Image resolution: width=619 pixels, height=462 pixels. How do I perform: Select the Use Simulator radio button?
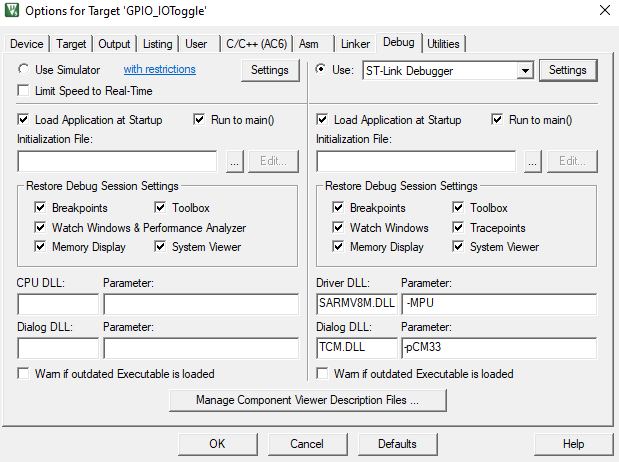(23, 69)
